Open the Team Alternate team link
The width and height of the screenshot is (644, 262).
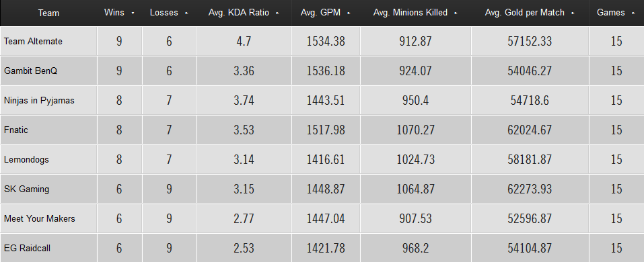[x=33, y=42]
